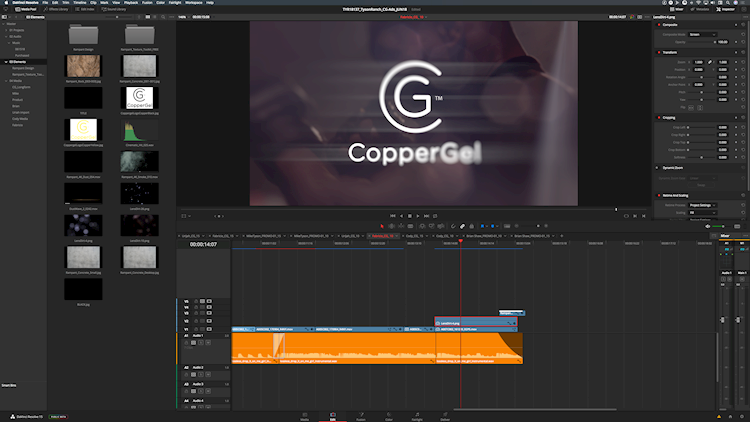Collapse the Music bin
The width and height of the screenshot is (750, 422).
[x=9, y=43]
